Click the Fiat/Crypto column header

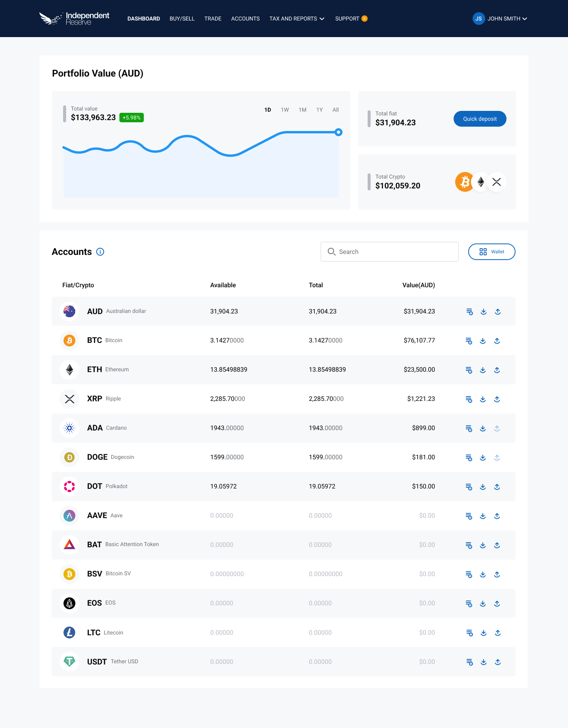pyautogui.click(x=78, y=285)
